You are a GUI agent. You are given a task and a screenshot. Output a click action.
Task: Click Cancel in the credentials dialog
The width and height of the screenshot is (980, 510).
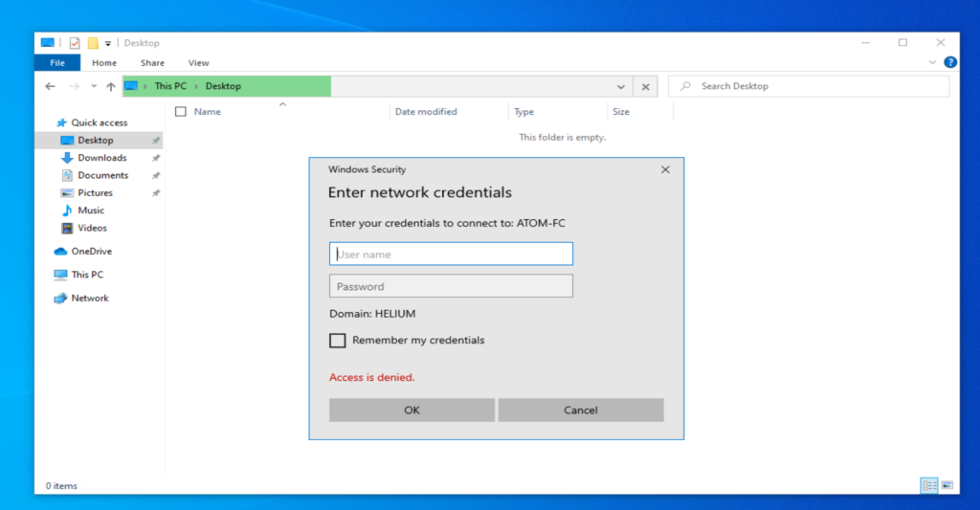[581, 410]
